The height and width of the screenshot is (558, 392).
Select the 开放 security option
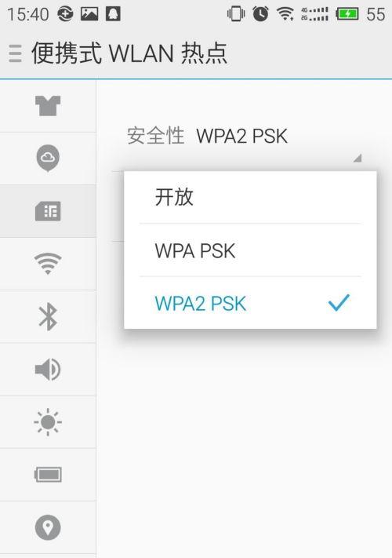click(250, 197)
